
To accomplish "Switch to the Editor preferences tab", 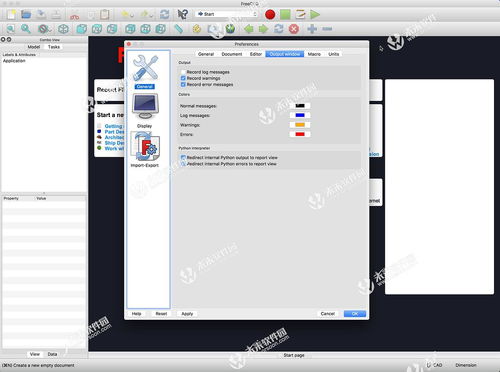I will tap(256, 54).
